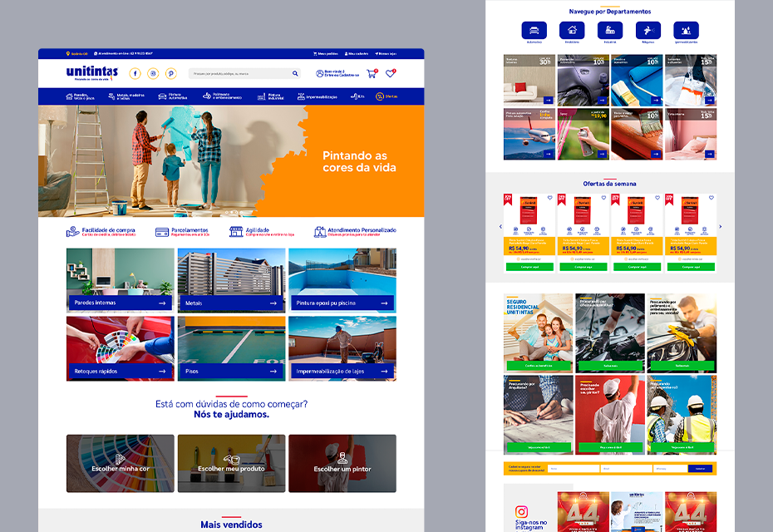Screen dimensions: 773x532
Task: Click Meu cadastro link in top bar
Action: (357, 54)
